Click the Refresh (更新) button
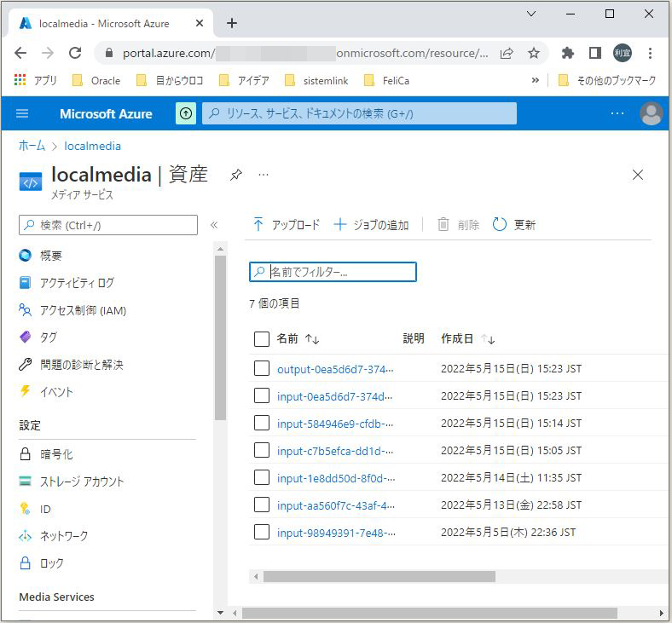Viewport: 672px width, 623px height. (514, 224)
